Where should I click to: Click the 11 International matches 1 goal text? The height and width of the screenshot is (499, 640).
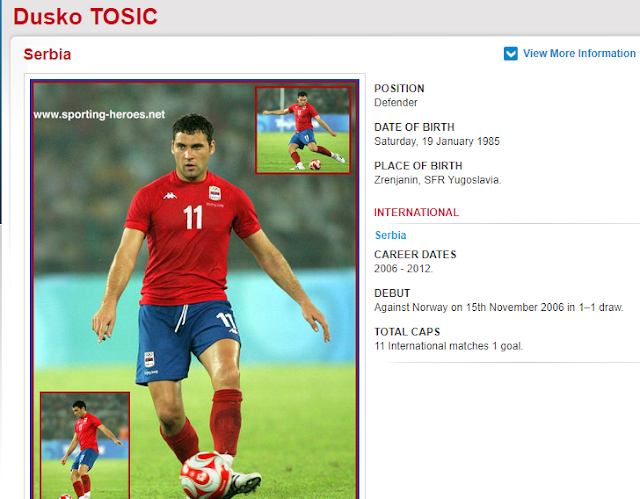tap(449, 346)
